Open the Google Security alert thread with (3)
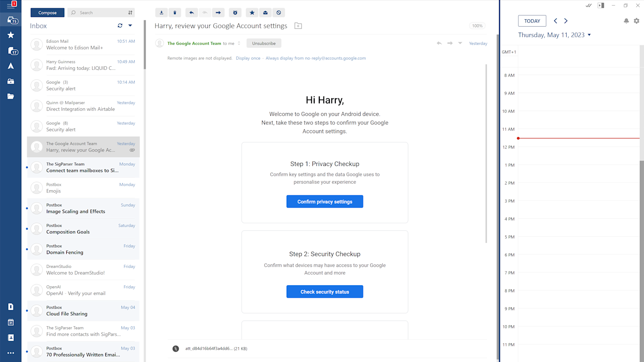This screenshot has width=644, height=362. (83, 85)
